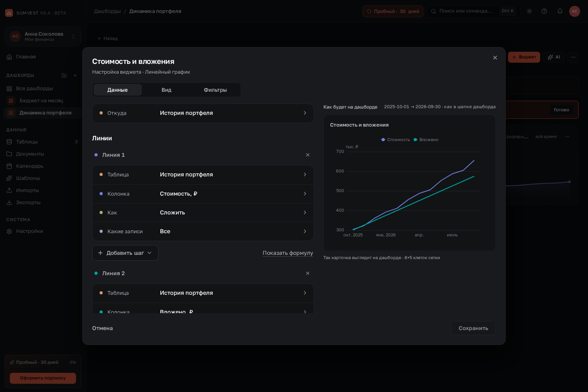Screen dimensions: 588x392
Task: Switch to the Фильтры tab
Action: click(215, 90)
